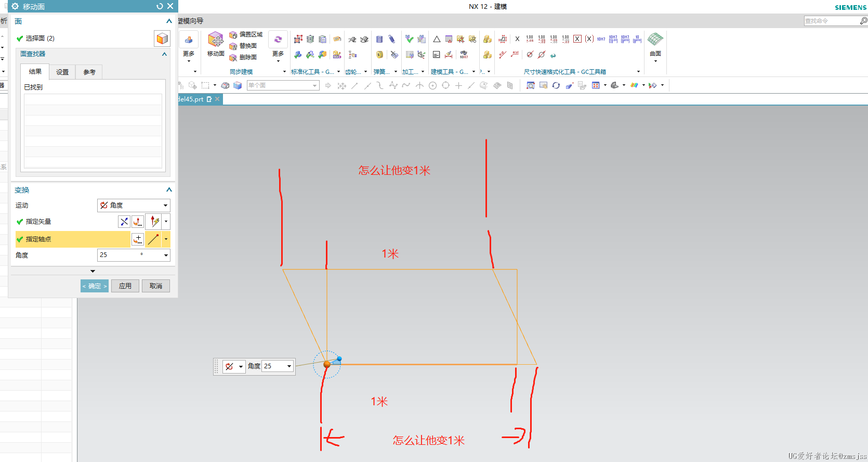The width and height of the screenshot is (868, 462).
Task: Click the 指定矢量 step label
Action: (x=38, y=222)
